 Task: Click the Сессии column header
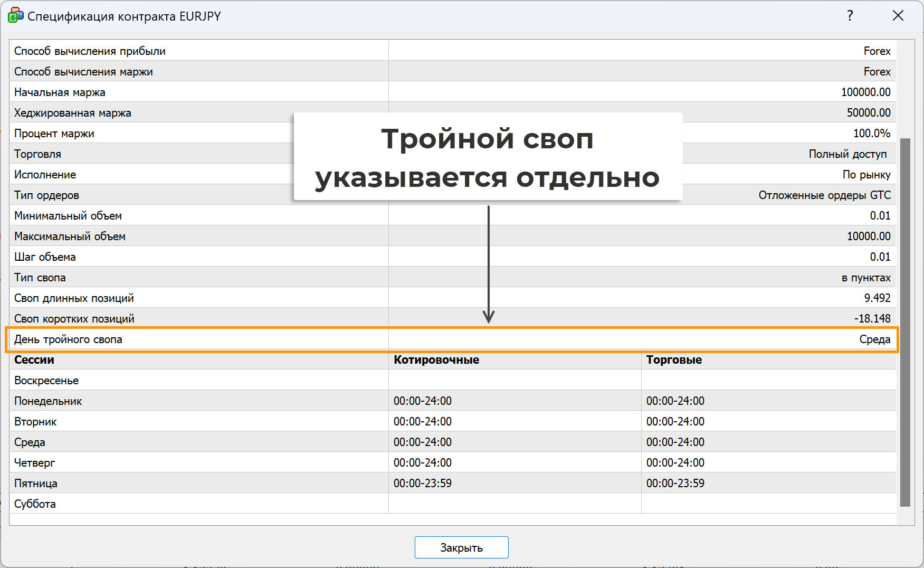click(x=34, y=360)
